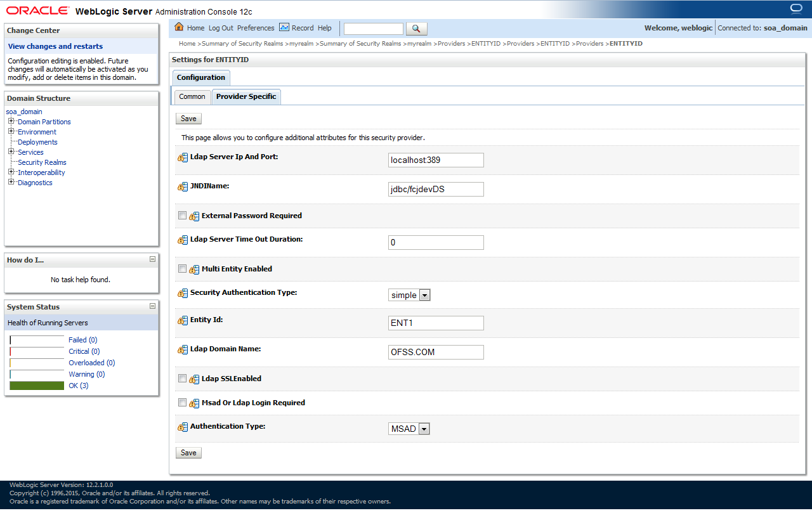
Task: Open Authentication Type MSAD dropdown
Action: pyautogui.click(x=409, y=429)
